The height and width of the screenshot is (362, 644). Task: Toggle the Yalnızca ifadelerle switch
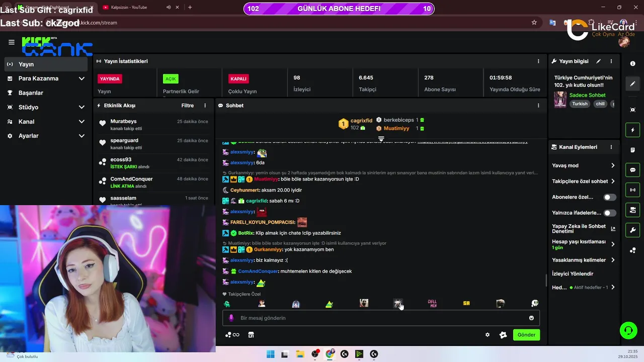tap(610, 213)
